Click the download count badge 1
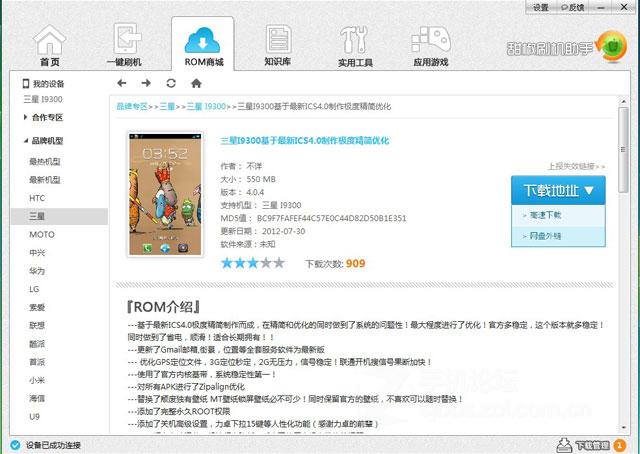Image resolution: width=640 pixels, height=454 pixels. tap(619, 445)
